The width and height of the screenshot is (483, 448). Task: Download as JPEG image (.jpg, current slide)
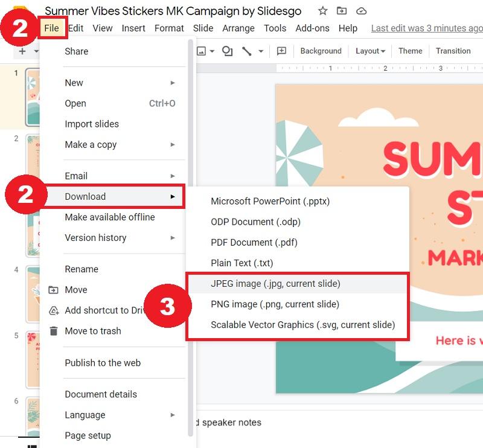pyautogui.click(x=298, y=284)
